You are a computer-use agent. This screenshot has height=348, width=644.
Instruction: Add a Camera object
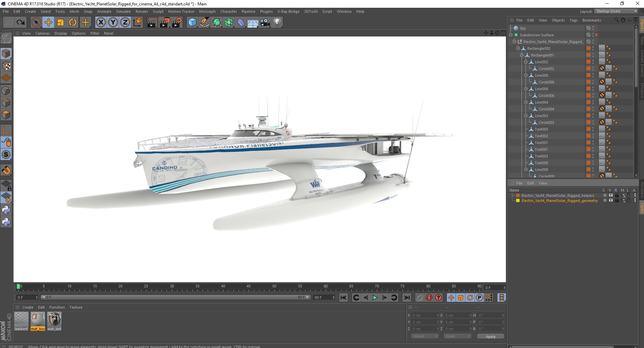pos(265,23)
